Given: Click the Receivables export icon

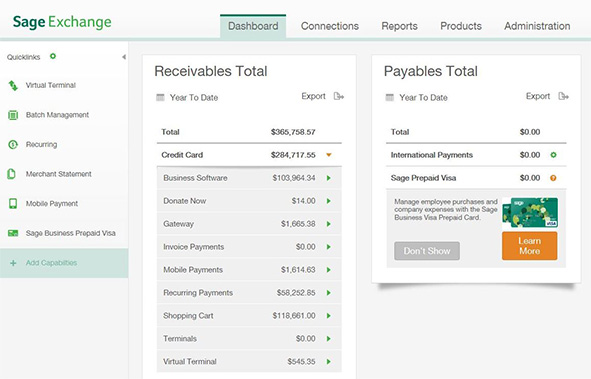Looking at the screenshot, I should 338,96.
